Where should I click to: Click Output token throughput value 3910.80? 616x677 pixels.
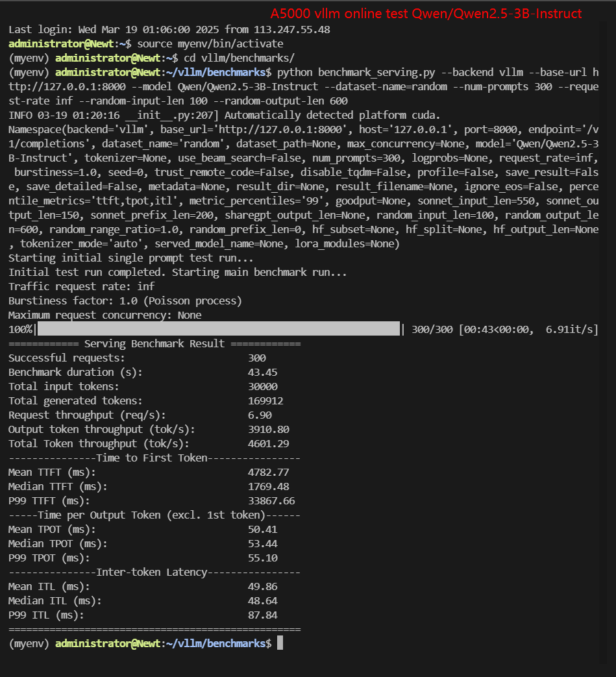click(269, 429)
